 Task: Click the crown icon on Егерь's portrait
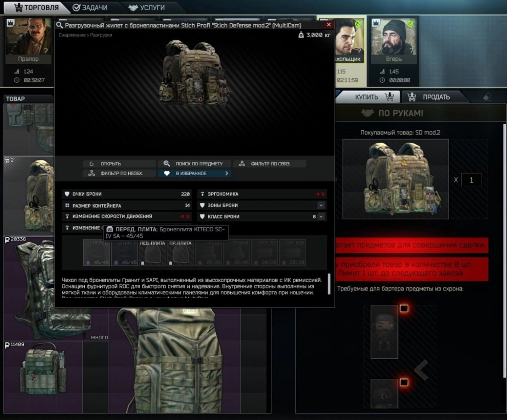(376, 23)
